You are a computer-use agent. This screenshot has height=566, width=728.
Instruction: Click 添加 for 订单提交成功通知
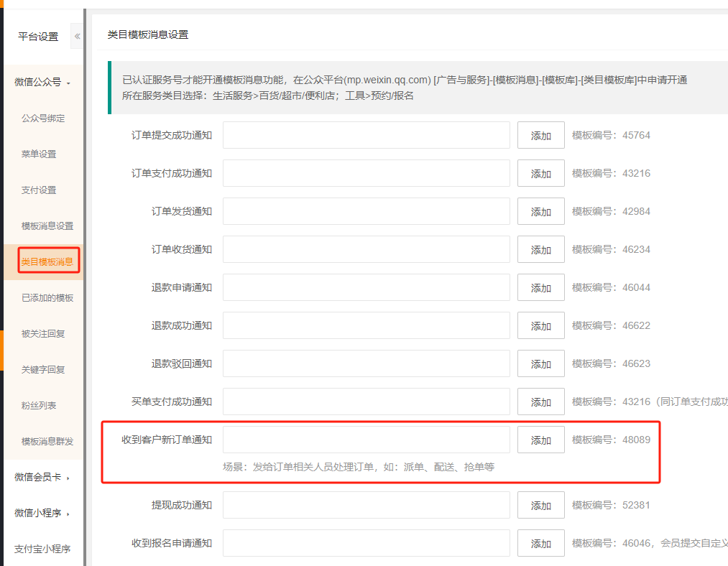(x=540, y=136)
